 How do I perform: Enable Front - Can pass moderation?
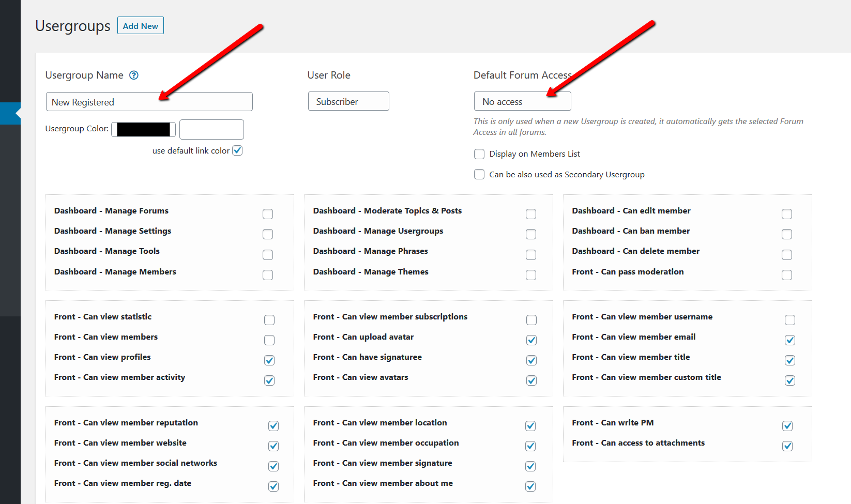pos(787,275)
